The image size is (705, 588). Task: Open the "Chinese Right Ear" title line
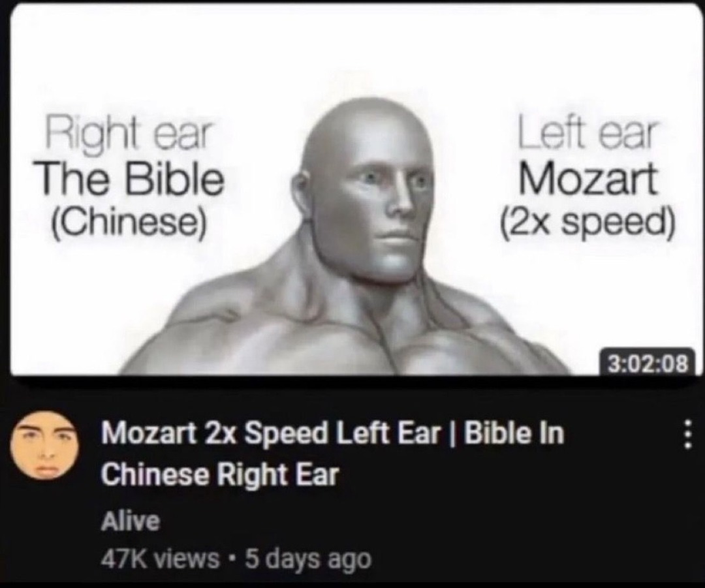click(x=219, y=475)
